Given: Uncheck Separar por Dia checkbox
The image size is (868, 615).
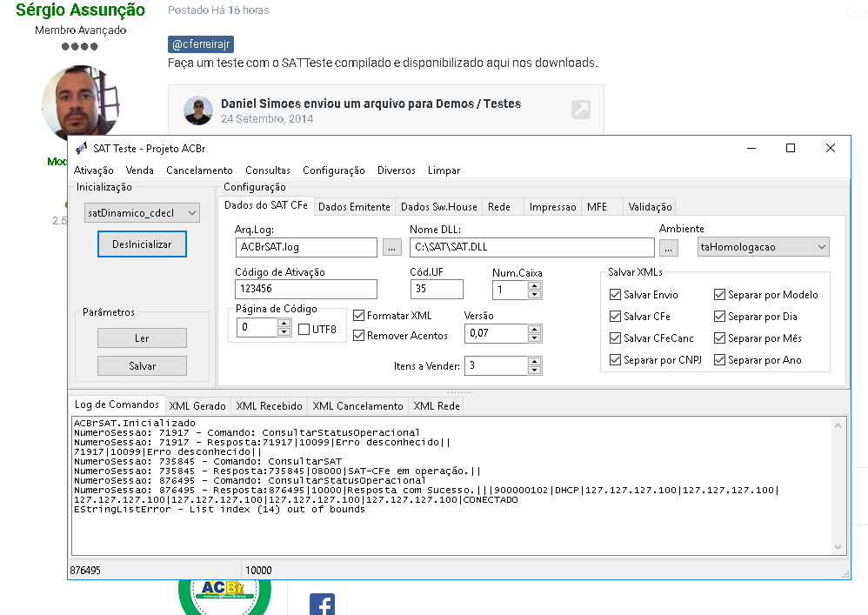Looking at the screenshot, I should (719, 316).
